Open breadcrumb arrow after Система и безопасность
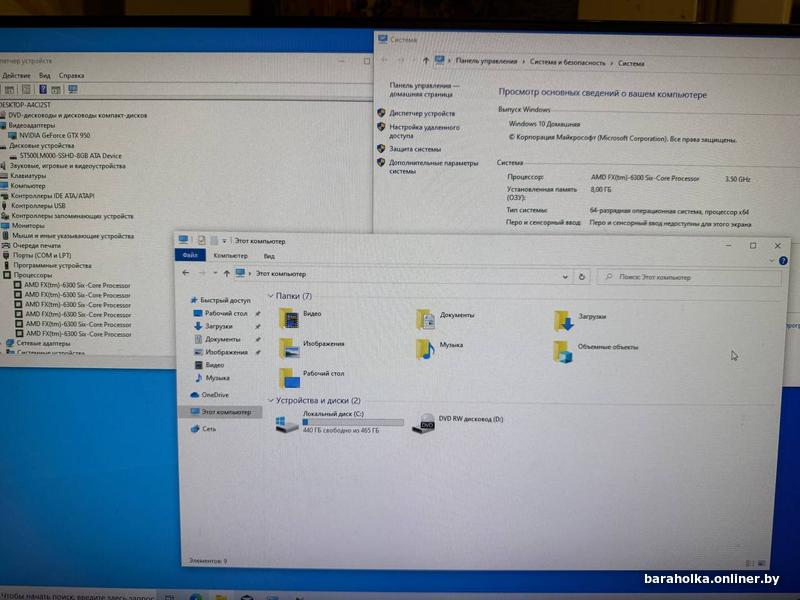 [x=612, y=63]
